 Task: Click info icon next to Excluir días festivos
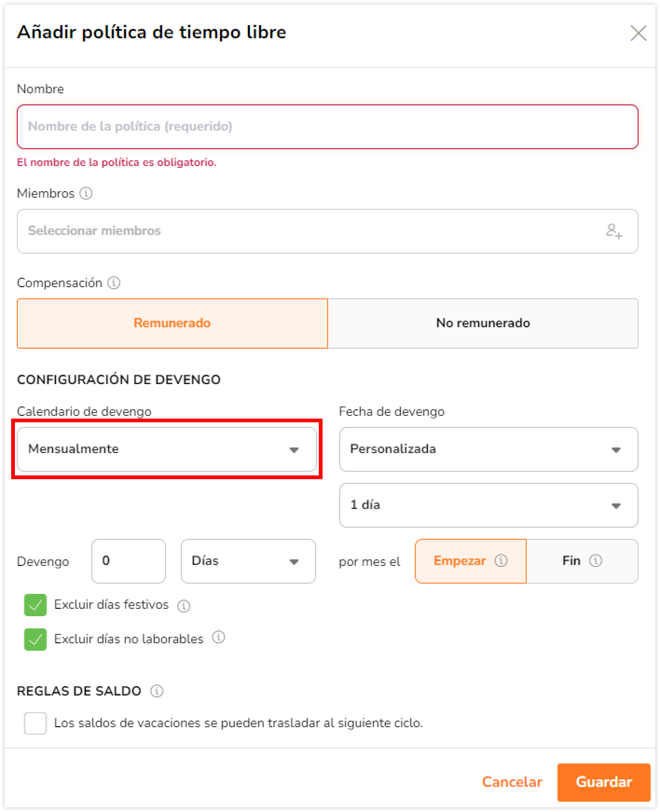pyautogui.click(x=184, y=606)
